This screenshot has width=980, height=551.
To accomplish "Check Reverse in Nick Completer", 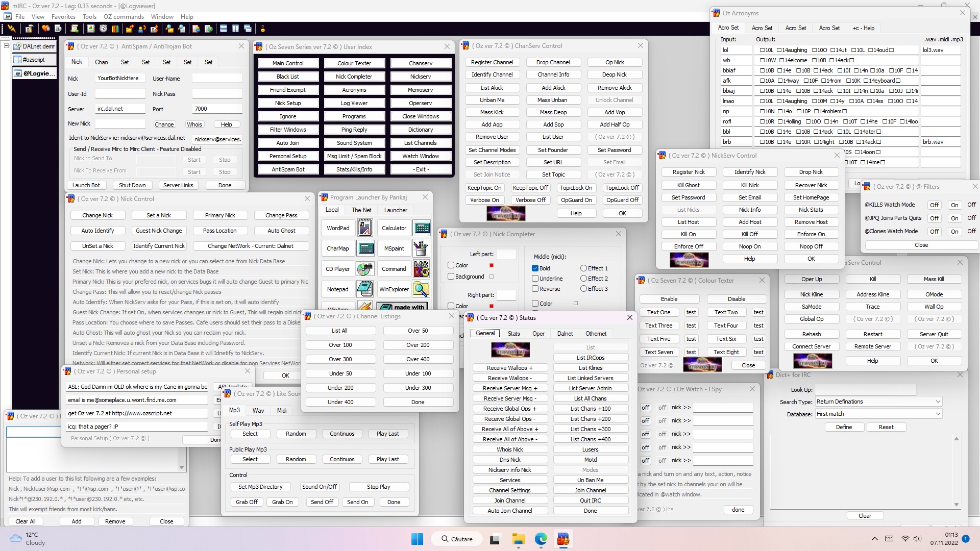I will click(535, 289).
